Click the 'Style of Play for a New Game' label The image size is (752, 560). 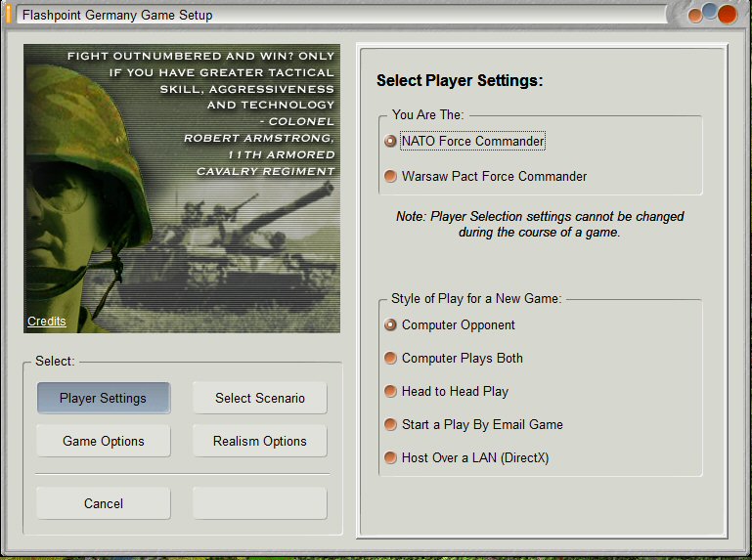click(476, 298)
